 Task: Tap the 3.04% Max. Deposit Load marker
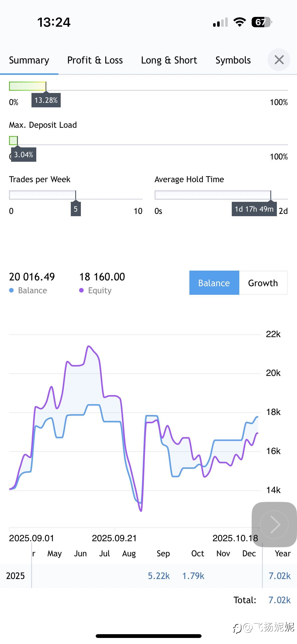coord(23,155)
